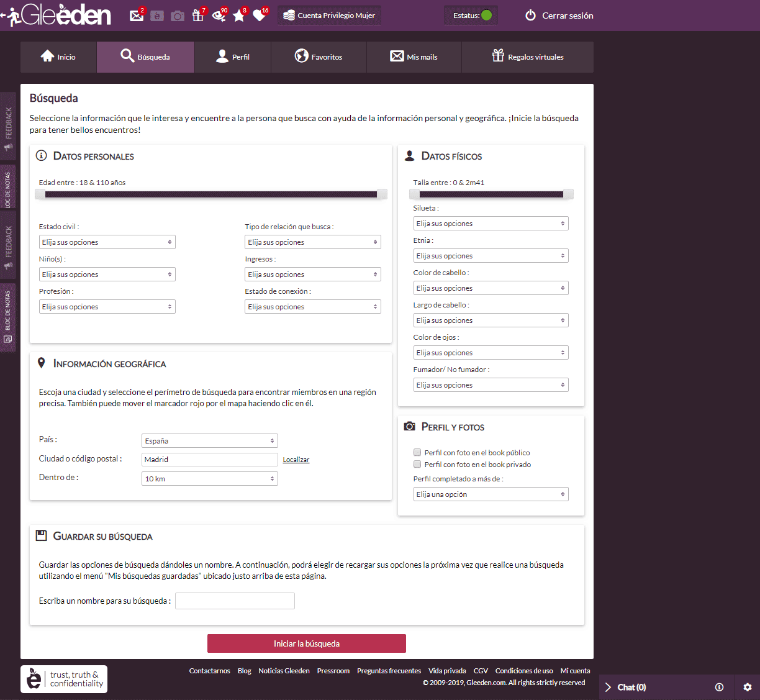
Task: Open heart notifications icon with badge 16
Action: click(260, 16)
